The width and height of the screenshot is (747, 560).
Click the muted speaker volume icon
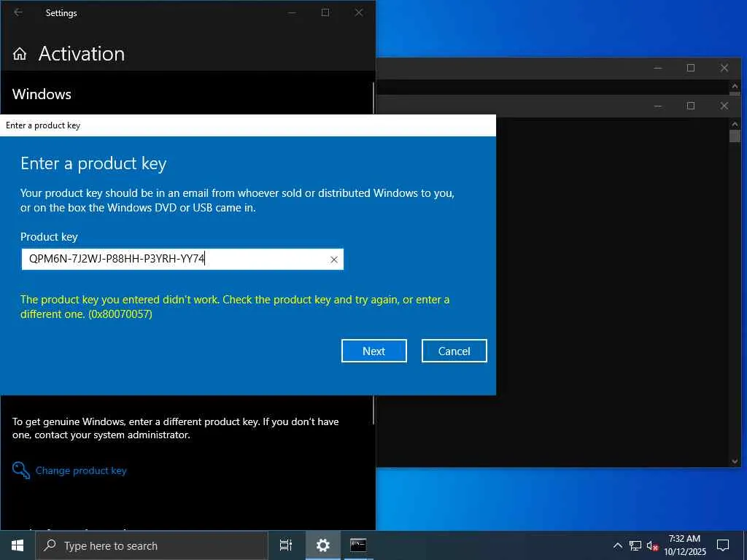coord(652,545)
